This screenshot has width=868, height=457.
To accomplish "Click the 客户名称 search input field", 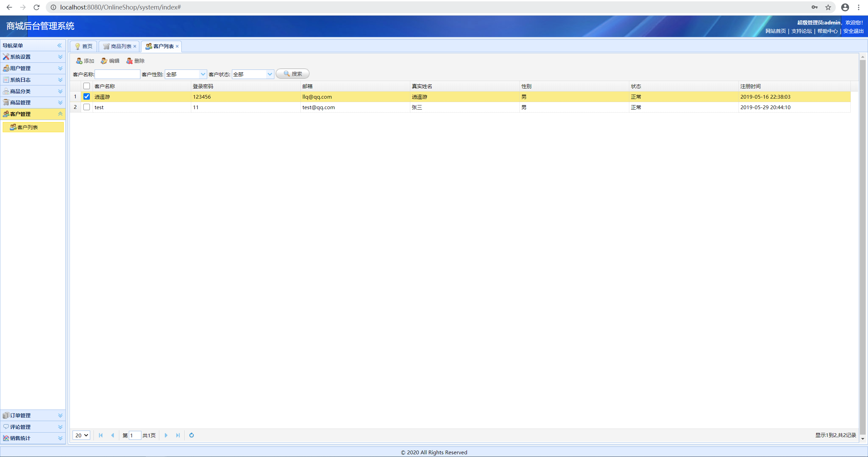I will [x=117, y=74].
